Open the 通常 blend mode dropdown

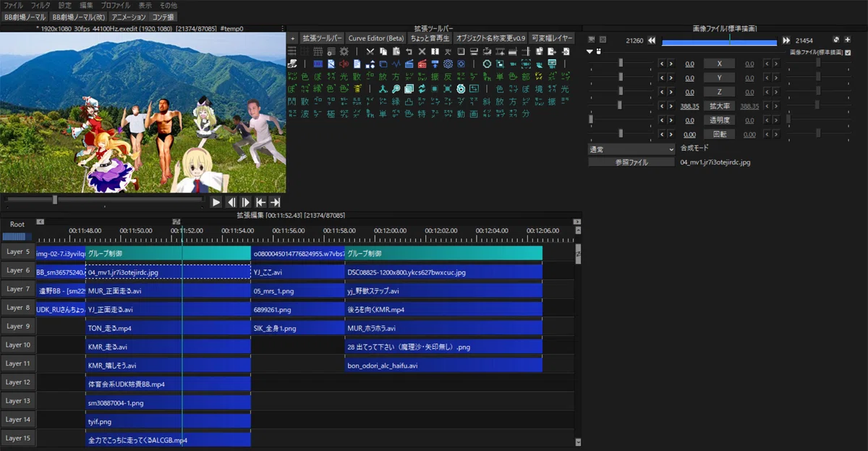tap(631, 148)
